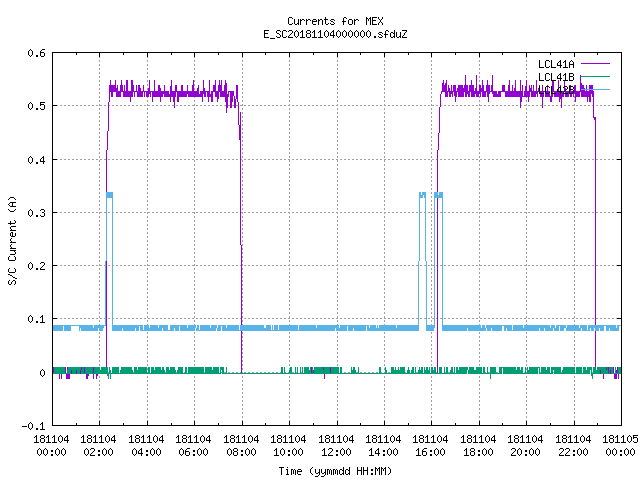Click the 0.4 y-axis tick label
The height and width of the screenshot is (480, 640).
[36, 160]
